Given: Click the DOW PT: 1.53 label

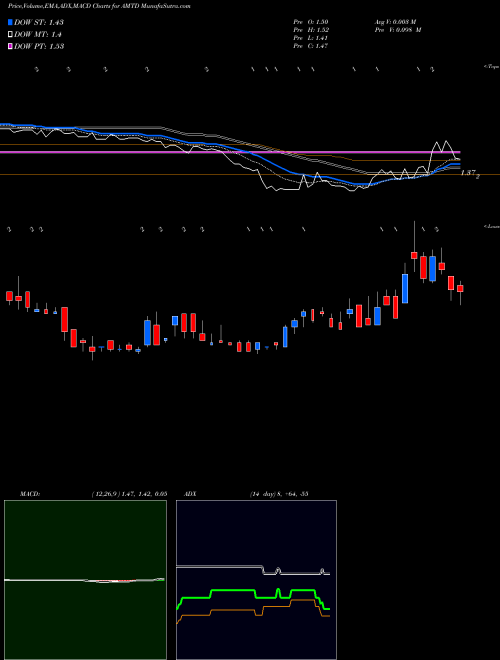Looking at the screenshot, I should tap(39, 46).
